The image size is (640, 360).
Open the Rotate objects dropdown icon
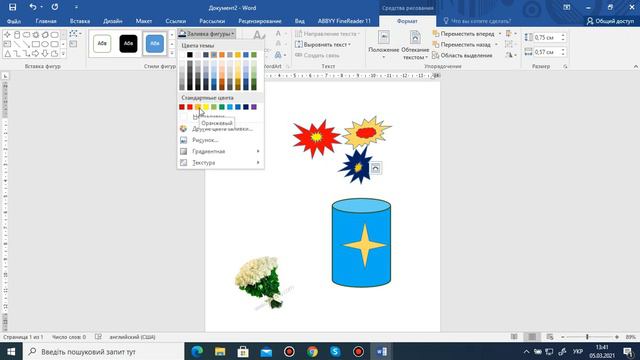pyautogui.click(x=510, y=55)
